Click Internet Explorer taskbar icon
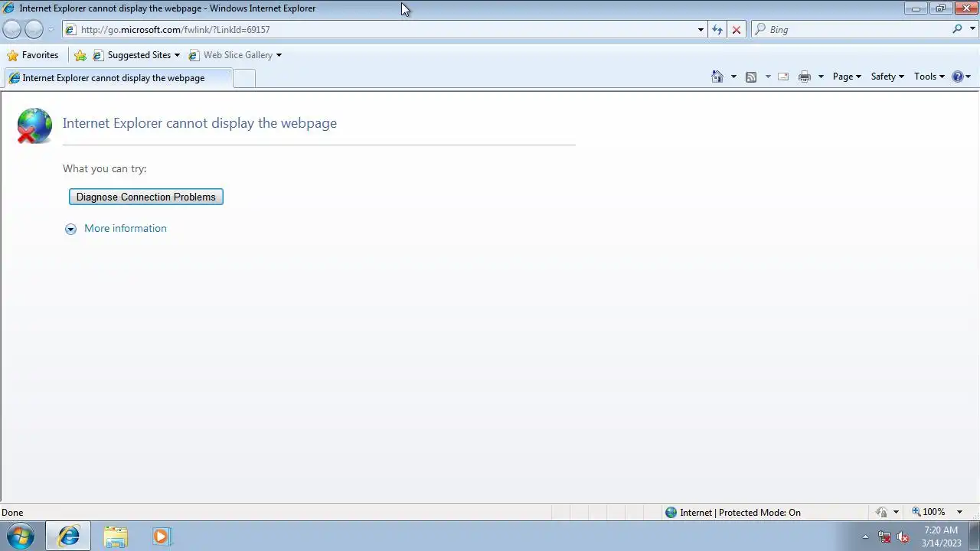 click(68, 536)
